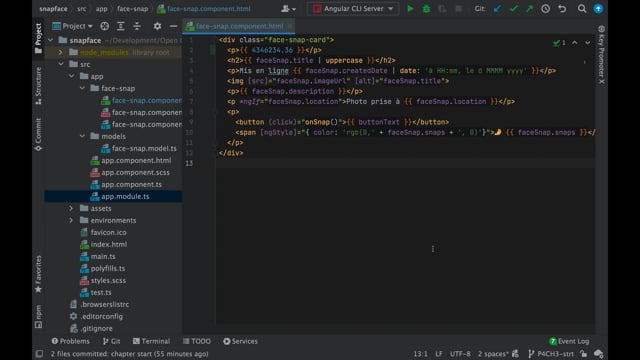Start debugging with the green bug icon

point(426,9)
